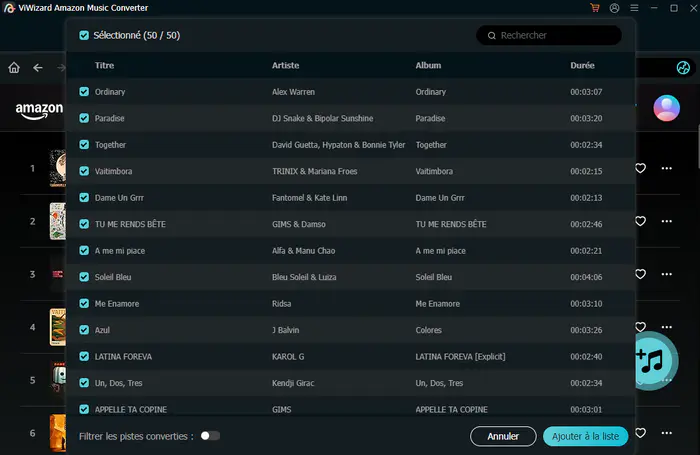Click the main window vertical scrollbar
The image size is (700, 455).
pyautogui.click(x=698, y=147)
